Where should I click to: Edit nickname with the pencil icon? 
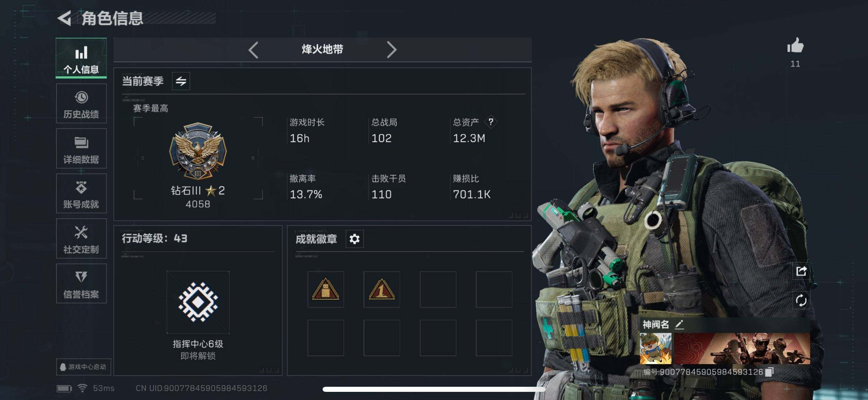click(x=679, y=325)
